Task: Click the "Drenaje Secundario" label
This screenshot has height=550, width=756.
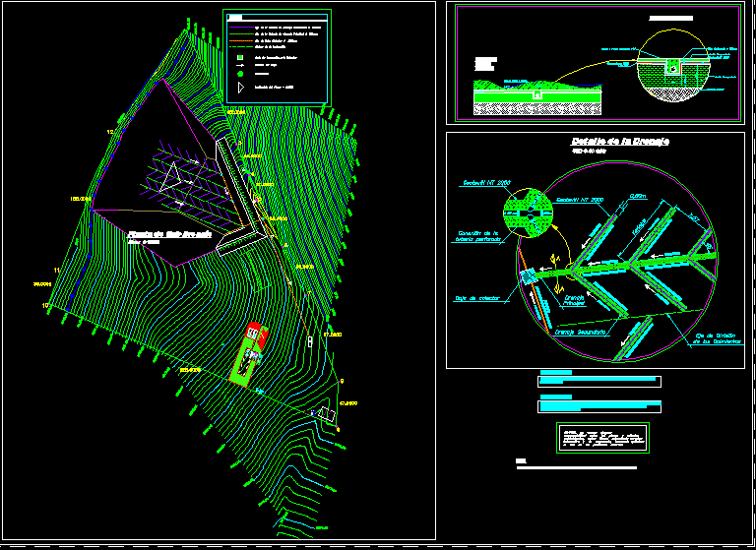Action: tap(581, 333)
